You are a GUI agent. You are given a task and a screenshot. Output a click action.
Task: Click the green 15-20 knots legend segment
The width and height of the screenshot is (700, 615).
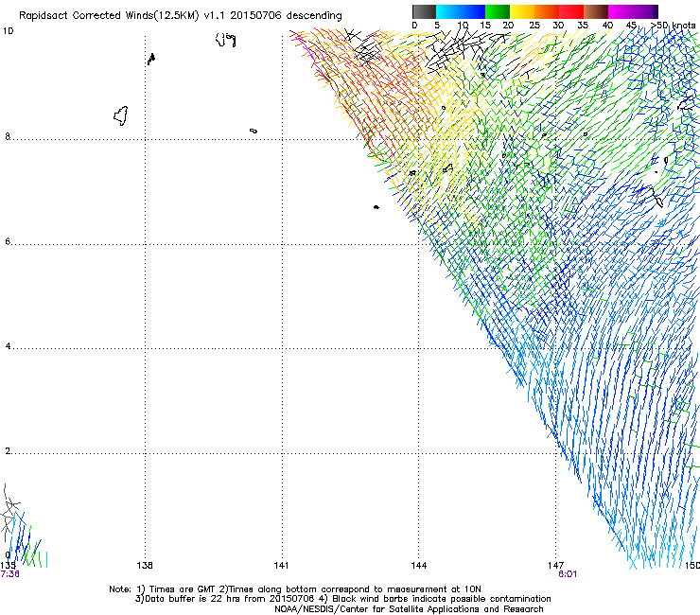[498, 11]
